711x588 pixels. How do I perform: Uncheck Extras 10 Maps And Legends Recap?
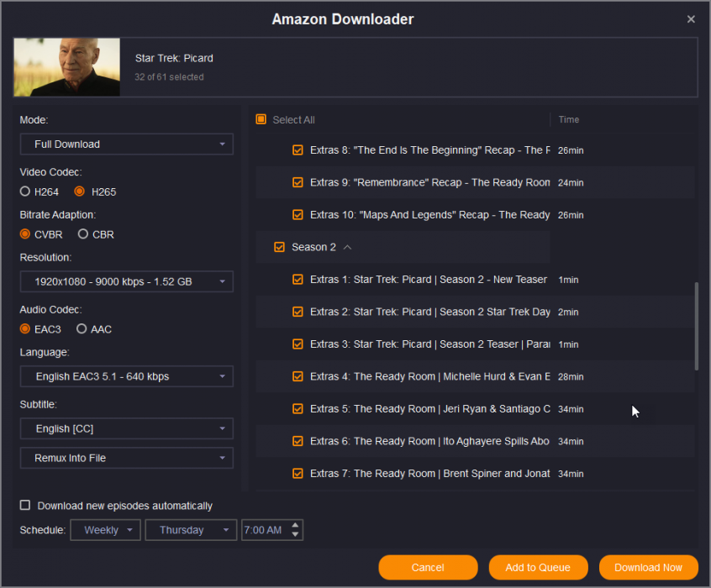click(298, 214)
